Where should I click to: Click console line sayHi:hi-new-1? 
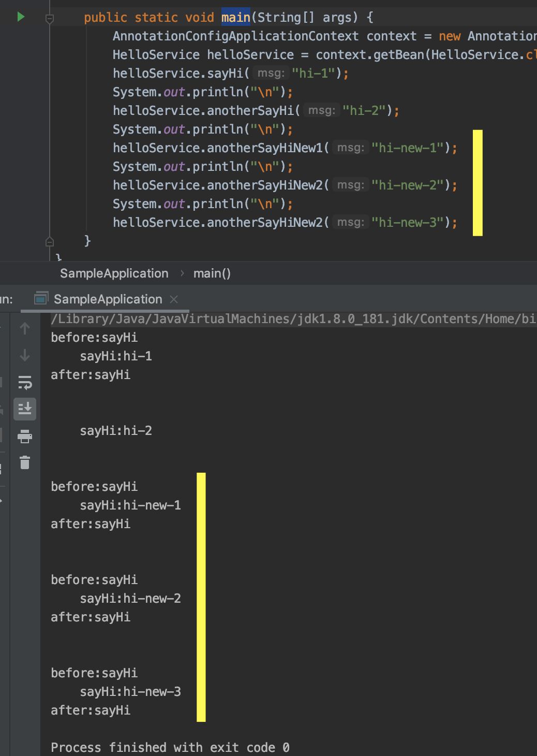pos(130,505)
